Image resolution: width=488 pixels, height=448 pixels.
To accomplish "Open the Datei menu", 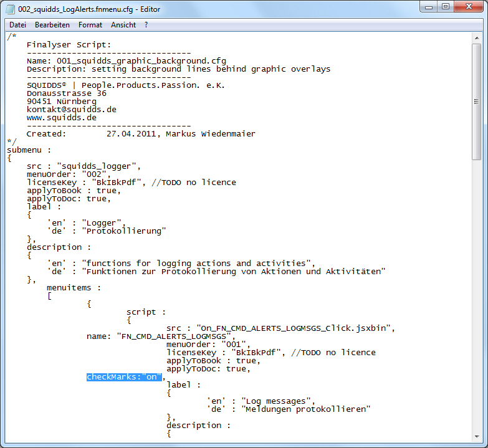I will [17, 25].
